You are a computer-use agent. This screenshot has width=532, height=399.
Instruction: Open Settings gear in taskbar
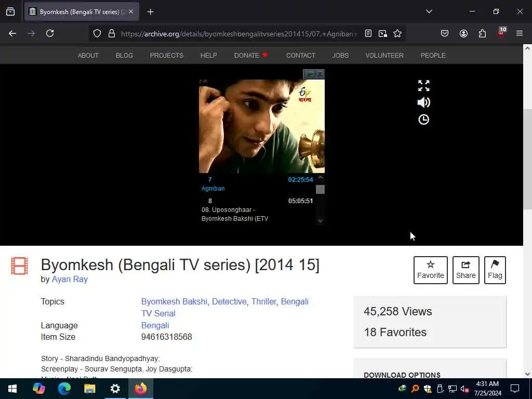[115, 389]
